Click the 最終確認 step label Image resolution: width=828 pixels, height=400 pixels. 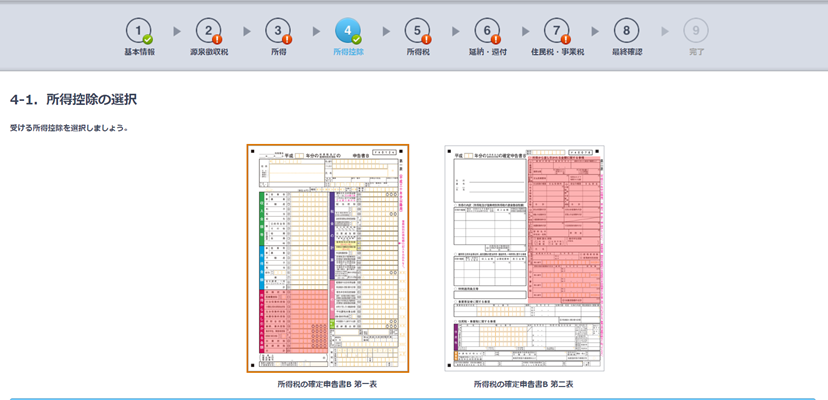[x=627, y=52]
